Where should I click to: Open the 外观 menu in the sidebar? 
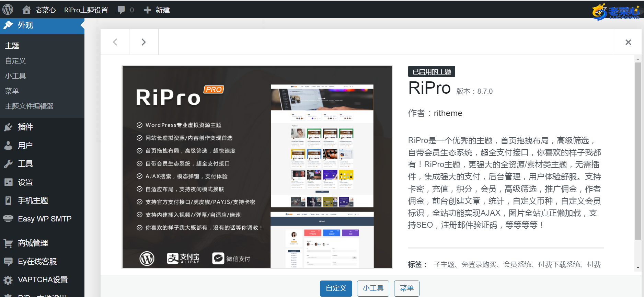point(42,25)
